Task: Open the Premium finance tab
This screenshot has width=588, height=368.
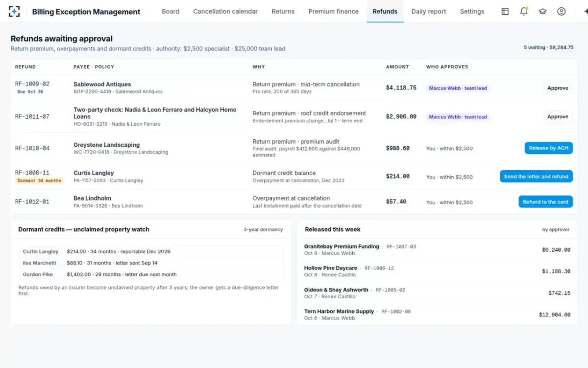Action: 334,11
